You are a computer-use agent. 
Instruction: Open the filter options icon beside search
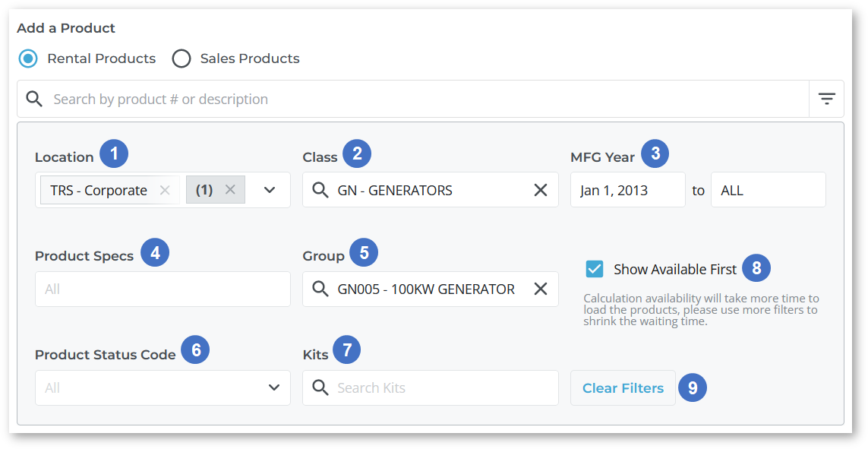click(826, 99)
